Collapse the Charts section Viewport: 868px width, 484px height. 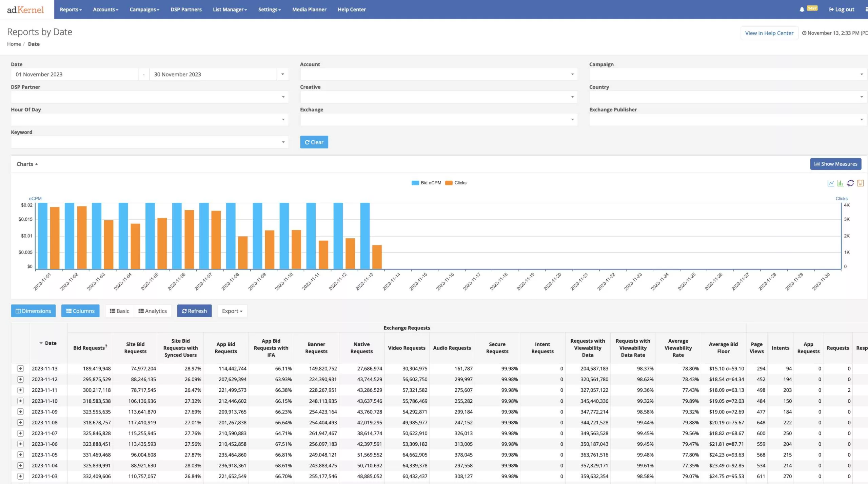(x=27, y=164)
